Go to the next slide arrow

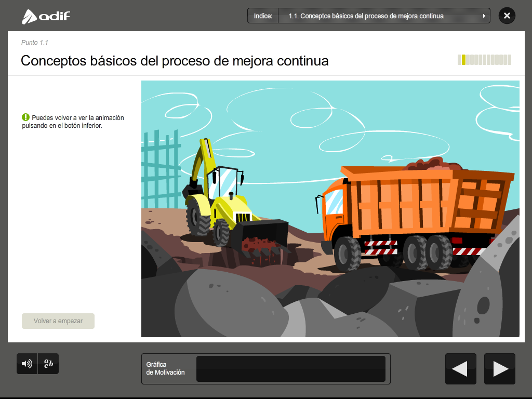500,369
